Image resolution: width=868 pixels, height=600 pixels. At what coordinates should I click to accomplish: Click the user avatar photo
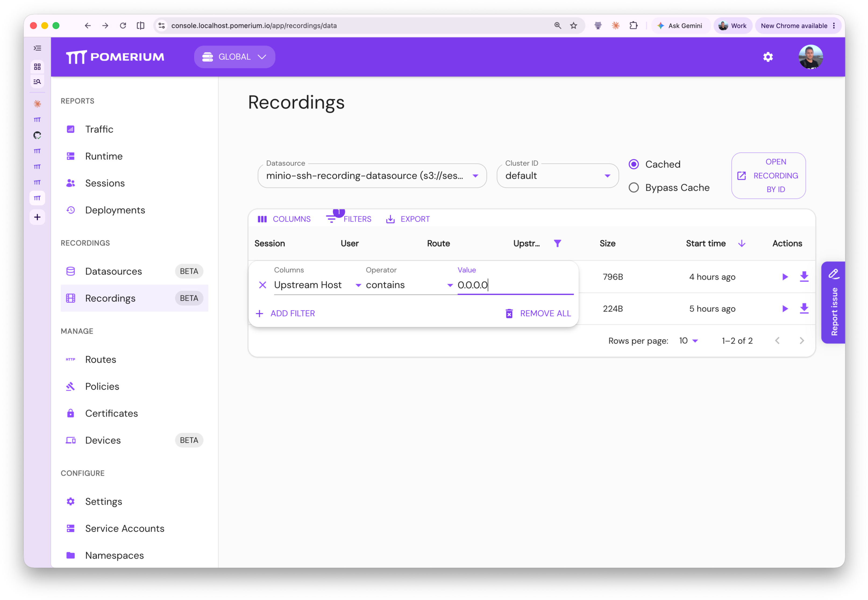point(810,57)
